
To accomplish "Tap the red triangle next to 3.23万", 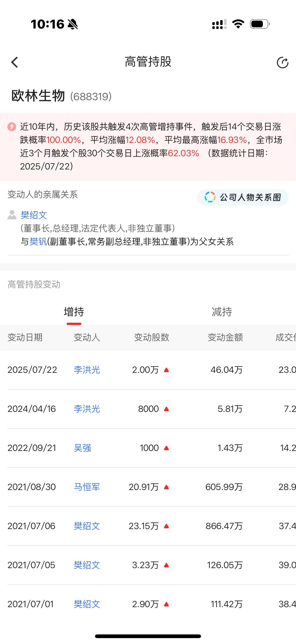I will point(166,565).
